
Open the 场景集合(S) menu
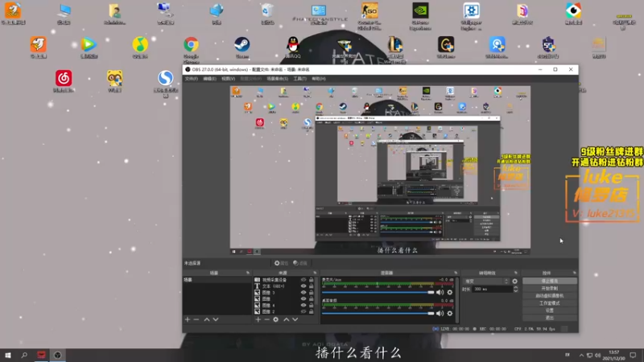click(277, 79)
